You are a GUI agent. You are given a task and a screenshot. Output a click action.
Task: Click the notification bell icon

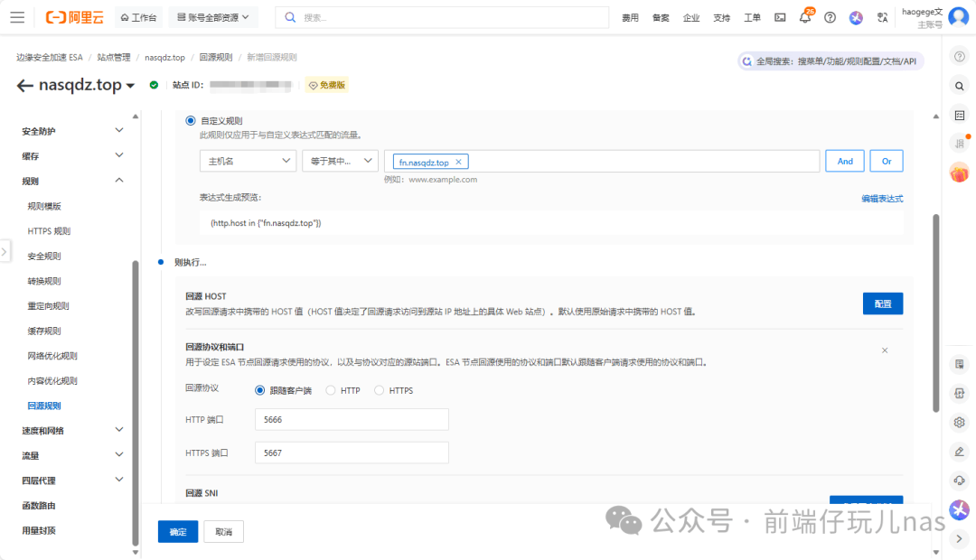[x=804, y=18]
